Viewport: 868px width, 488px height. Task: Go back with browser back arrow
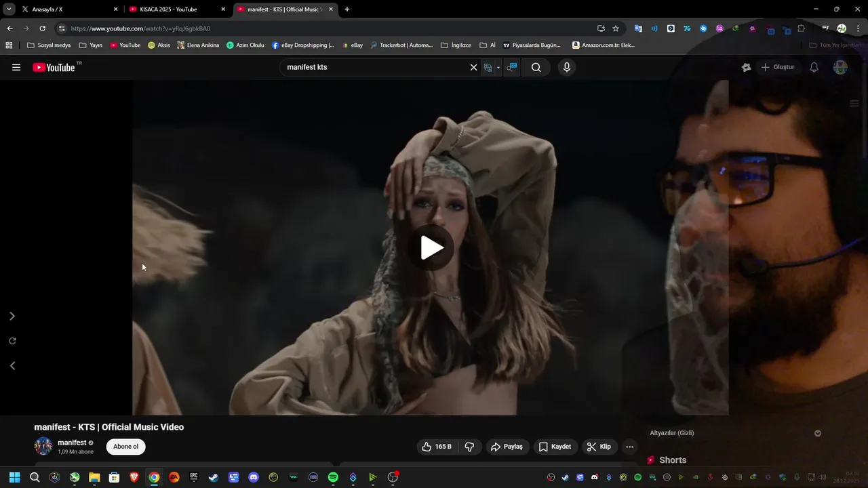click(x=9, y=28)
